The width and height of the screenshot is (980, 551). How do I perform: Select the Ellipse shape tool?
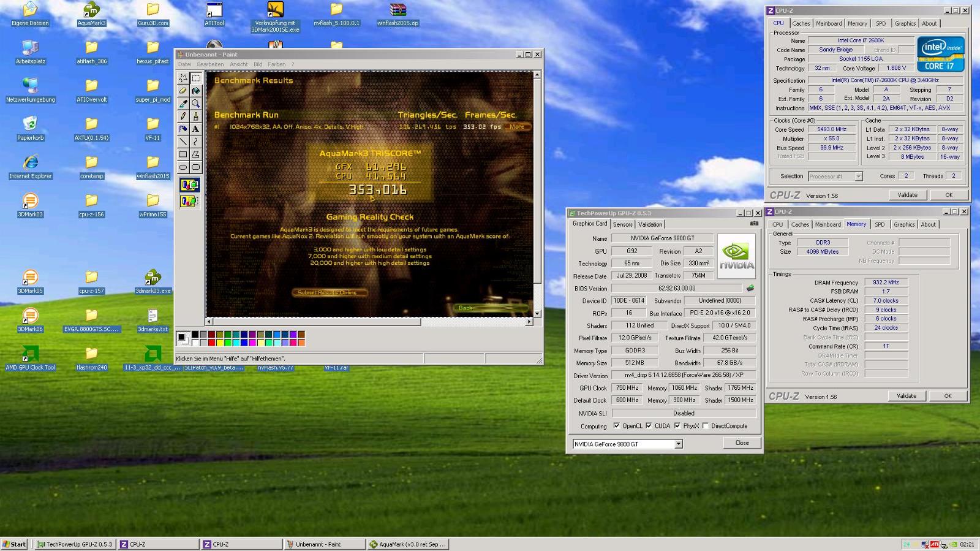tap(183, 167)
